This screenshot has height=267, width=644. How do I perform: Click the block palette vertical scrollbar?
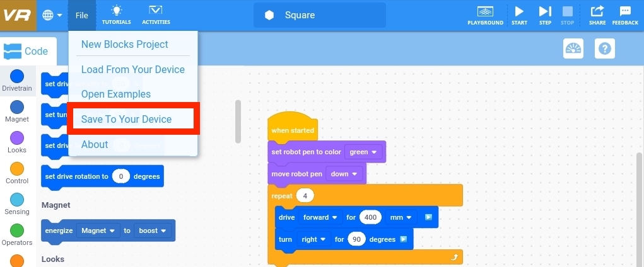click(x=238, y=122)
